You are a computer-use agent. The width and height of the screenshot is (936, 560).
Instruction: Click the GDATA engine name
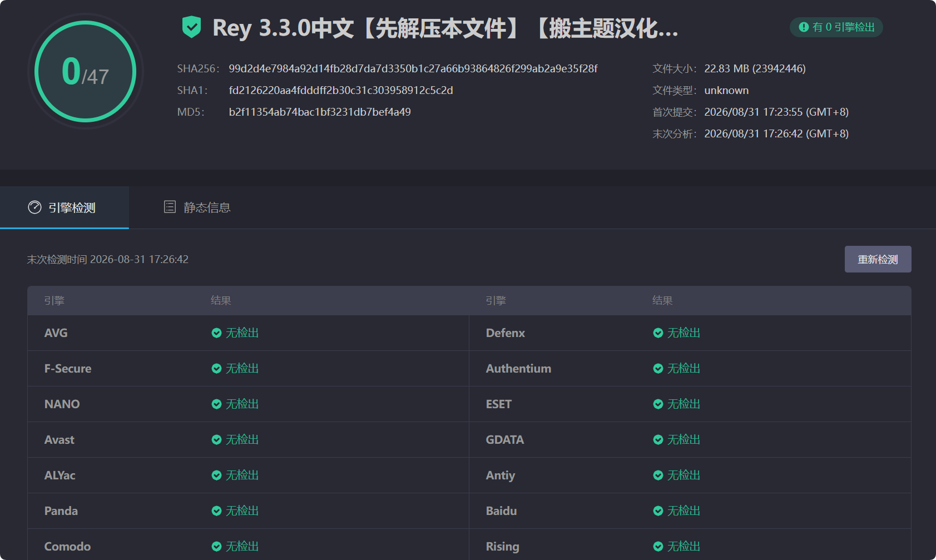click(505, 440)
